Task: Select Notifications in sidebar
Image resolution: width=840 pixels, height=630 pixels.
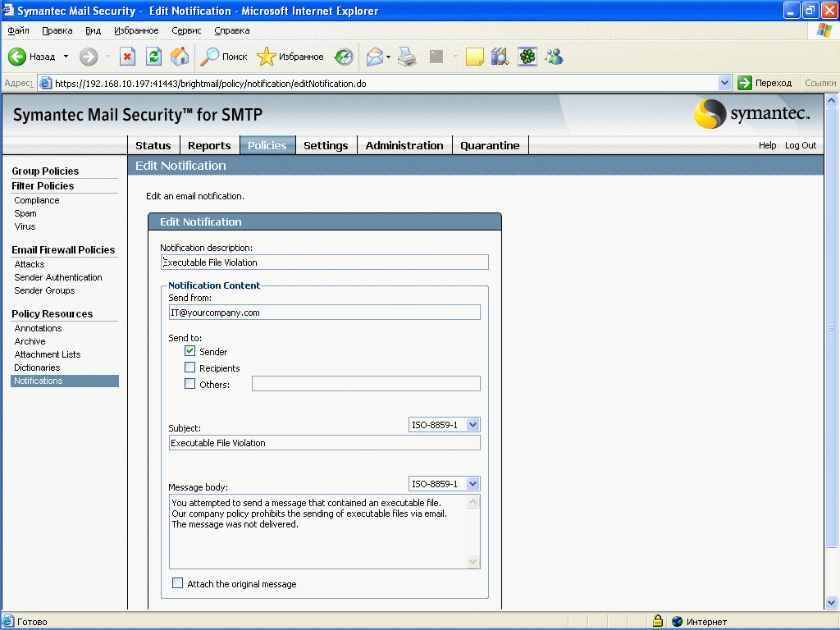Action: click(x=65, y=381)
